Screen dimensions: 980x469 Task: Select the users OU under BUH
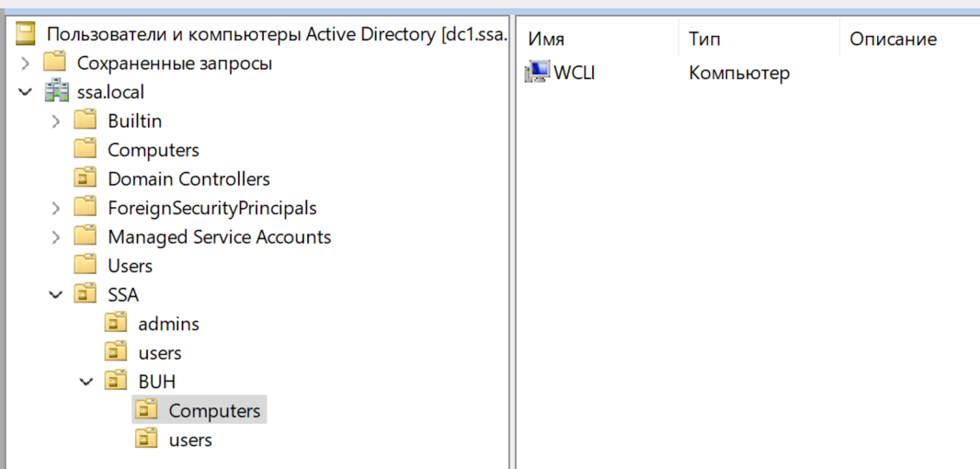click(x=190, y=440)
